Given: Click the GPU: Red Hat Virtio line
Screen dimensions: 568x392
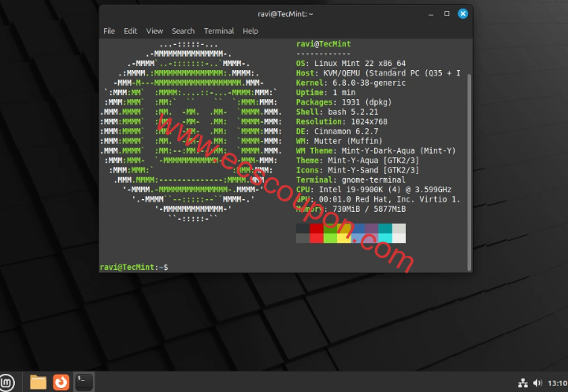Looking at the screenshot, I should click(378, 199).
